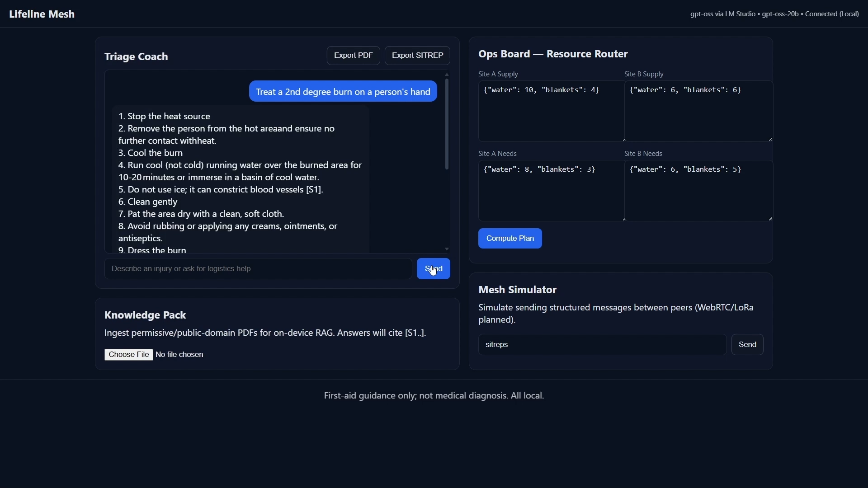Focus the injury description input field

coord(258,269)
